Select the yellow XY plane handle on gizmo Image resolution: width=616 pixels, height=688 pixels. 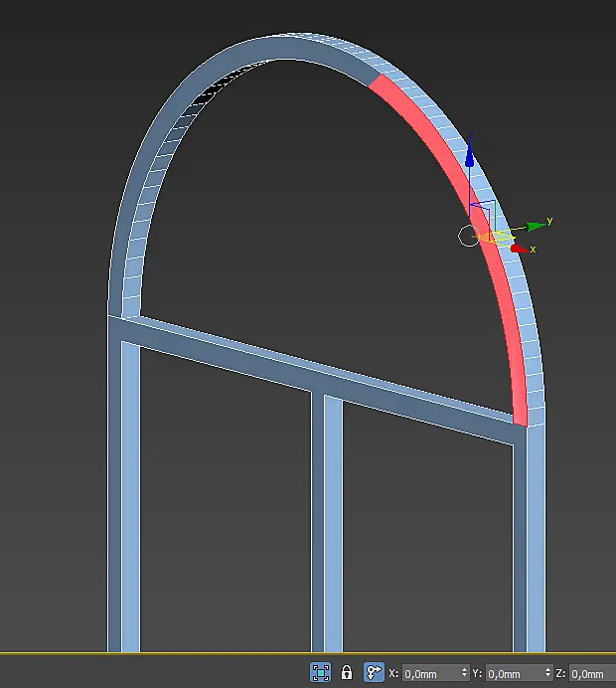[x=495, y=238]
